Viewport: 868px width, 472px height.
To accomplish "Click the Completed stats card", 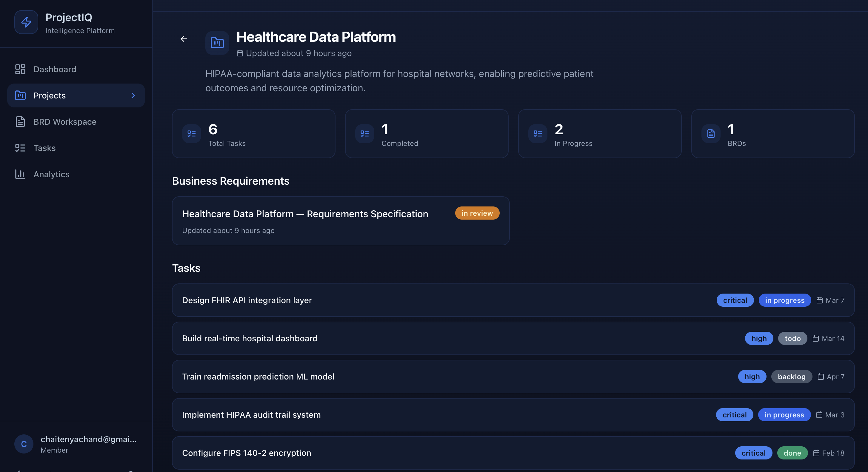I will point(427,134).
